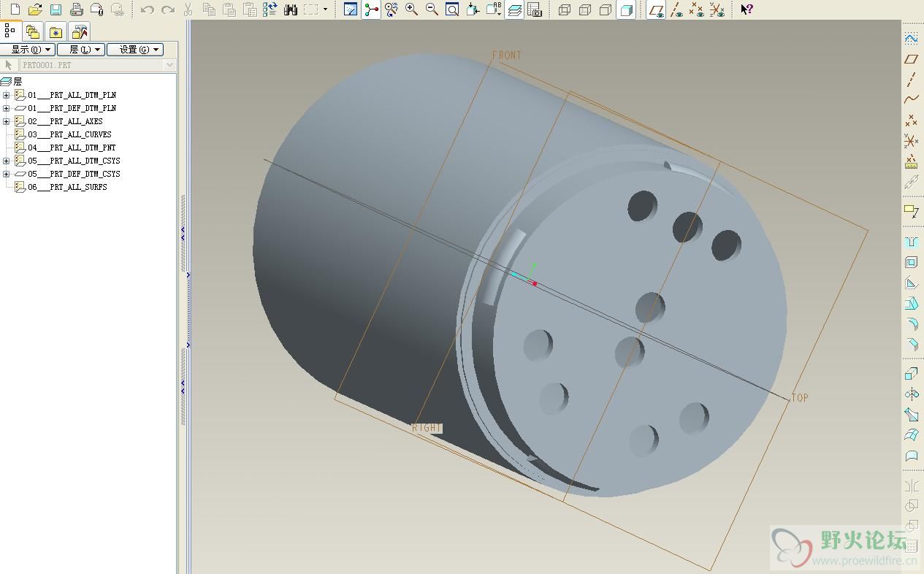
Task: Select the 06___PRT_ALL_SURFS layer
Action: pos(67,187)
